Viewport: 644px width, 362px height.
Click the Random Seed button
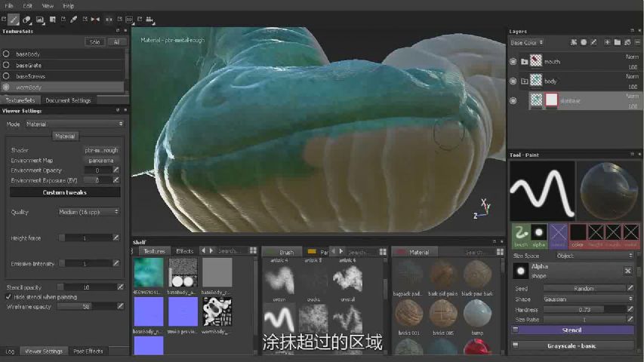[584, 288]
